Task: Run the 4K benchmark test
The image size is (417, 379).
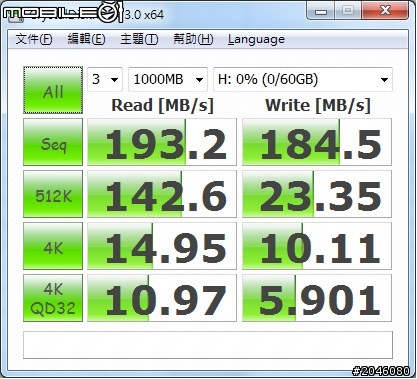Action: point(53,246)
